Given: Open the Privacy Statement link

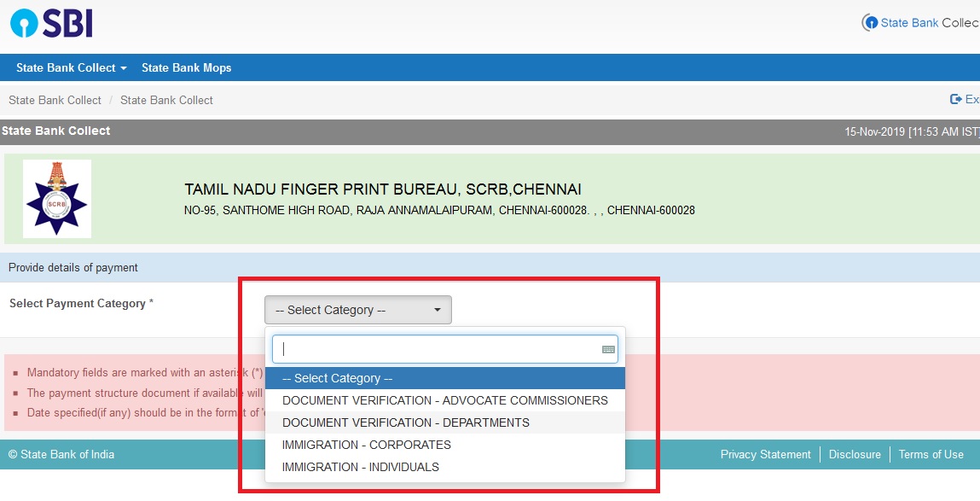Looking at the screenshot, I should tap(765, 454).
